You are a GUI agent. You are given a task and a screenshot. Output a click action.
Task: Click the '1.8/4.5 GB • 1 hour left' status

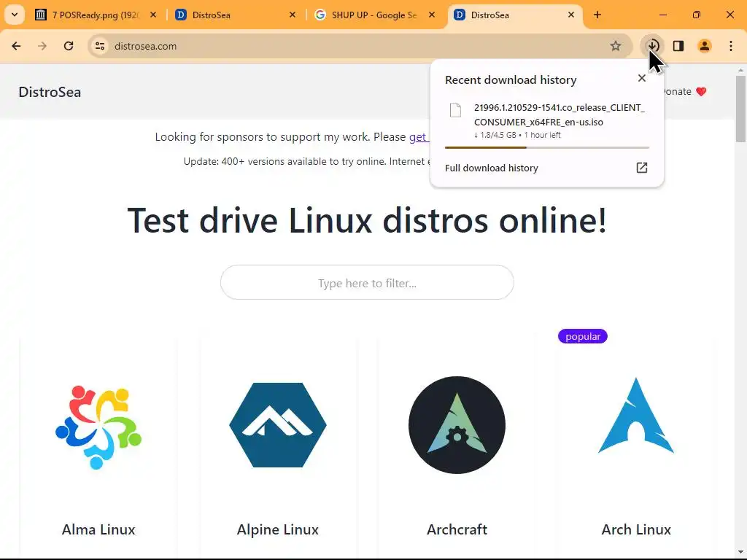[517, 135]
